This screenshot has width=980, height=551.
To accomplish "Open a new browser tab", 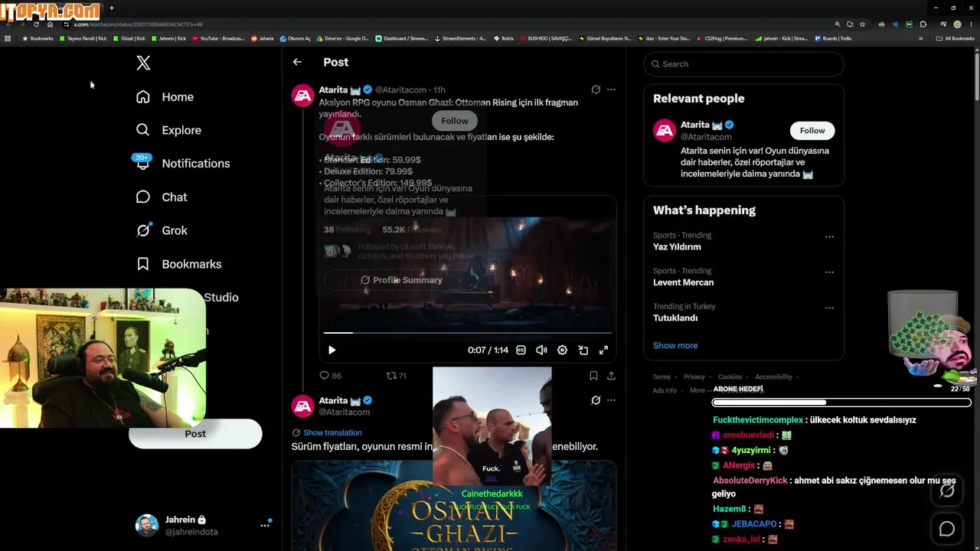I will pos(112,8).
